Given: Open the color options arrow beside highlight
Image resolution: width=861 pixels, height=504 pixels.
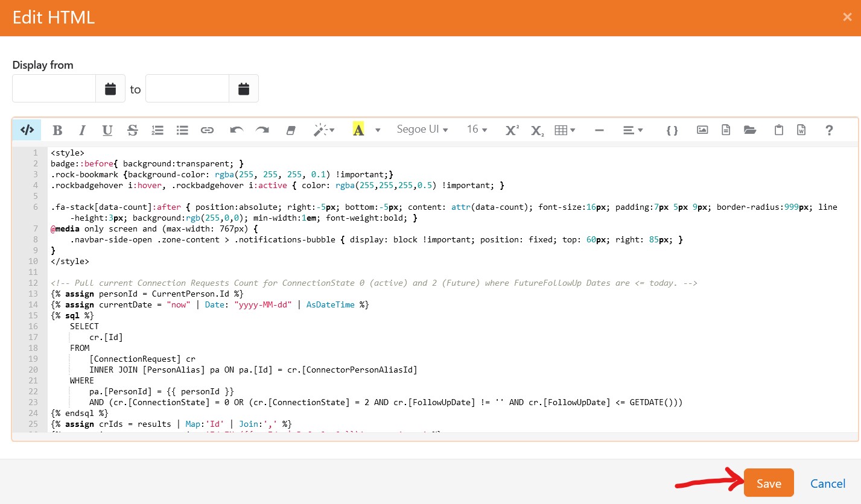Looking at the screenshot, I should pos(378,130).
